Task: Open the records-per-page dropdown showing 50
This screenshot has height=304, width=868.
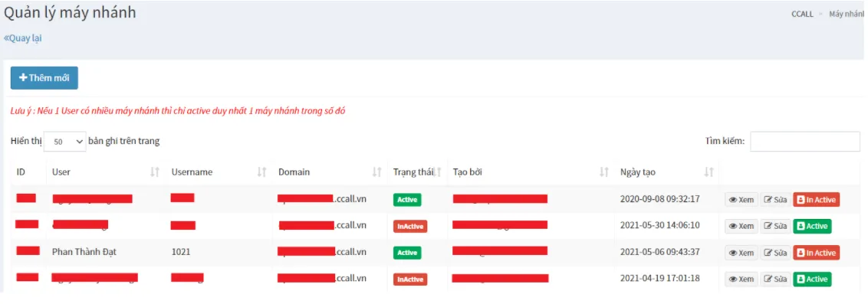Action: [64, 142]
